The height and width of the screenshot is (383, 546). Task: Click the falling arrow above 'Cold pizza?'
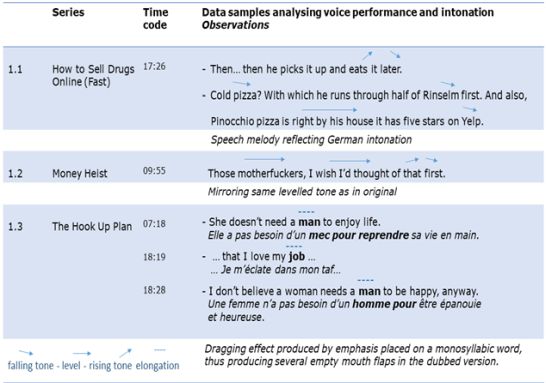coord(241,84)
